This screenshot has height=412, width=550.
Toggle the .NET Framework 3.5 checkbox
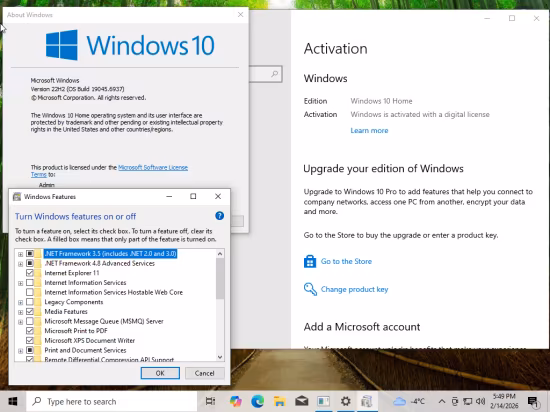point(30,253)
